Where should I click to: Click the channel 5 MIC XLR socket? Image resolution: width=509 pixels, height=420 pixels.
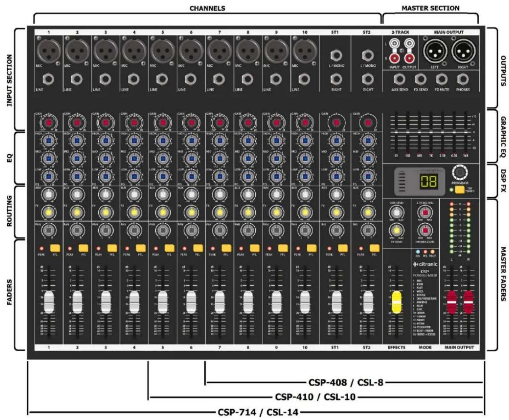162,51
